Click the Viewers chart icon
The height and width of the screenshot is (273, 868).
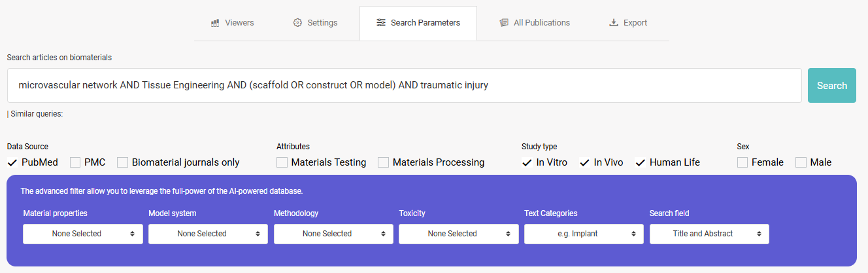(x=215, y=23)
